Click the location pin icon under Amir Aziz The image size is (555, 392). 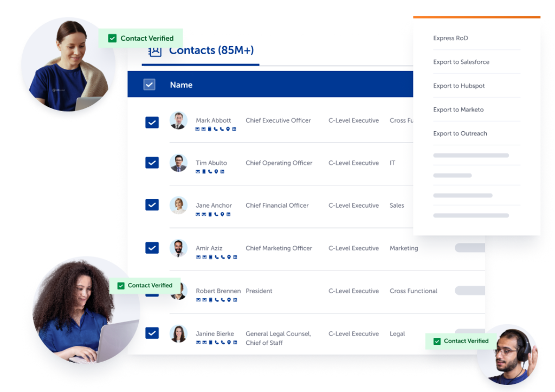pyautogui.click(x=229, y=256)
